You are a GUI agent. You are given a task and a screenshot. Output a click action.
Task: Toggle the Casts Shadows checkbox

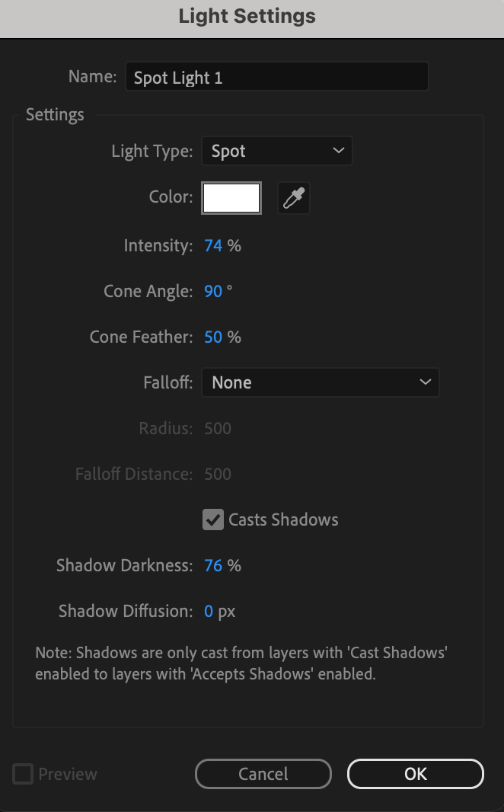(212, 520)
